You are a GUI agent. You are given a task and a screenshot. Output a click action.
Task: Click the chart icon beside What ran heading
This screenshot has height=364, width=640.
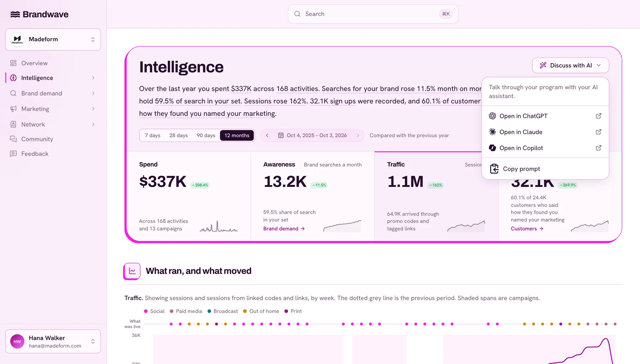tap(132, 271)
